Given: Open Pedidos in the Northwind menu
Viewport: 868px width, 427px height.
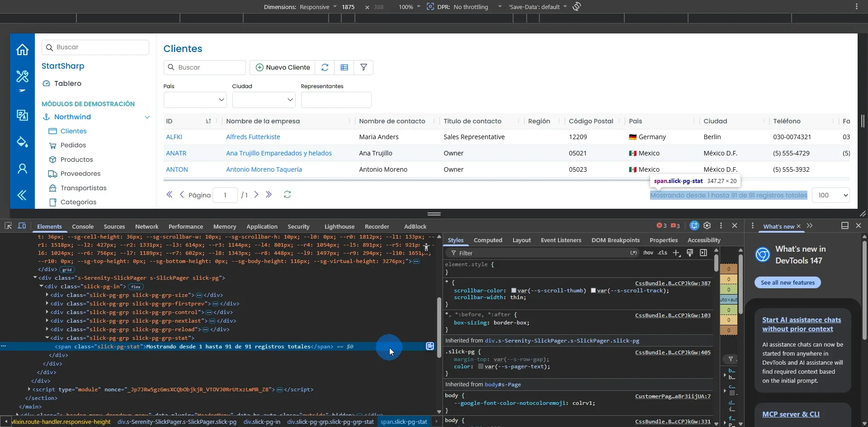Looking at the screenshot, I should click(73, 145).
